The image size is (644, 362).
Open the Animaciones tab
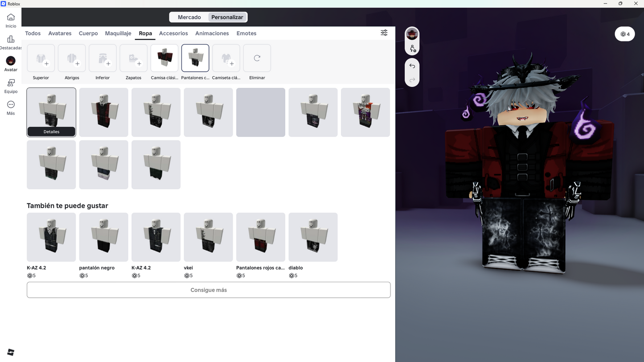click(x=212, y=33)
